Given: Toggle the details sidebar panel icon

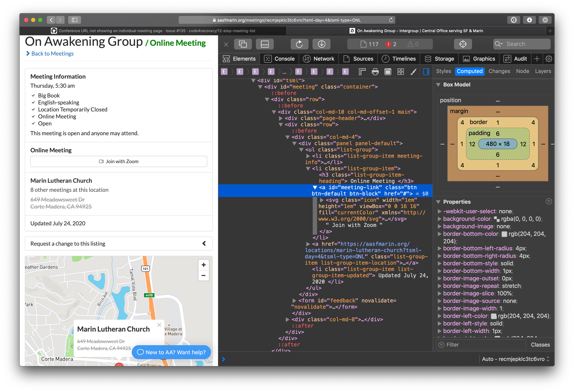Looking at the screenshot, I should tap(426, 72).
